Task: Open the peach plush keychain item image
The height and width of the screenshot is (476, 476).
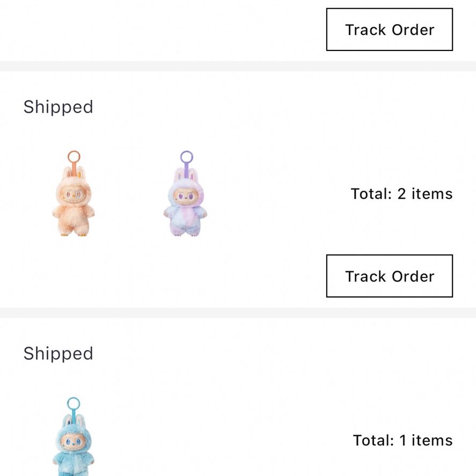Action: tap(73, 193)
